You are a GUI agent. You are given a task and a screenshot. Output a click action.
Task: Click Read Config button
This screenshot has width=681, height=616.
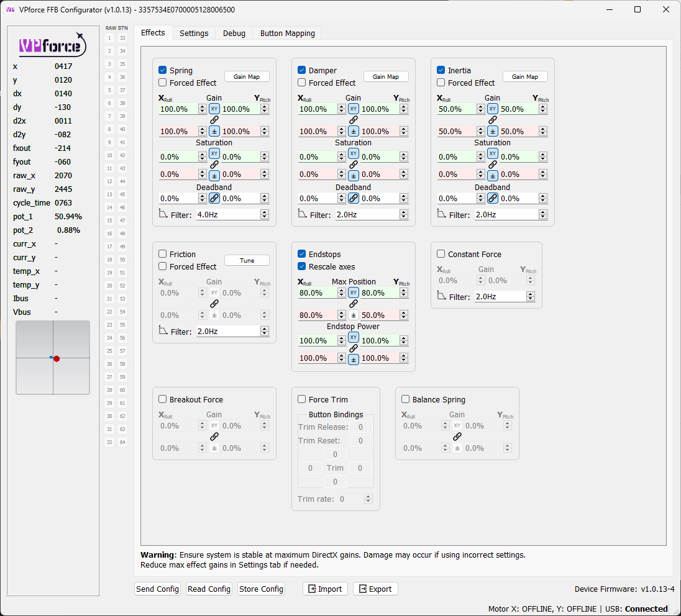coord(209,589)
